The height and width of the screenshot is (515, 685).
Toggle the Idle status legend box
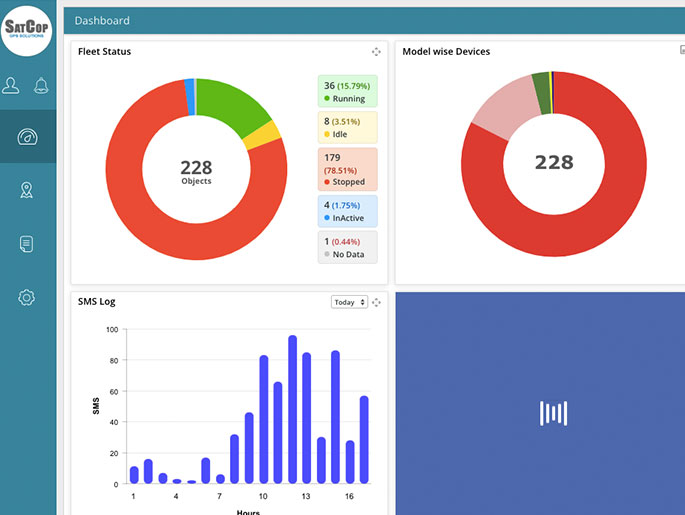(x=347, y=128)
